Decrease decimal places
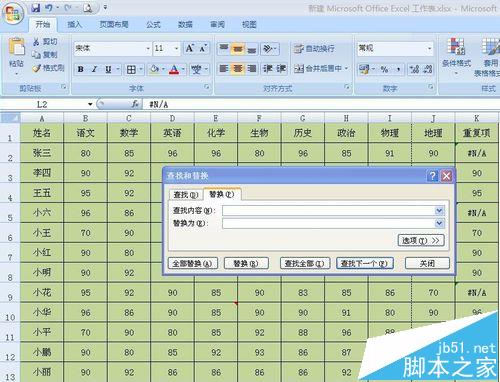500x382 pixels. [428, 69]
